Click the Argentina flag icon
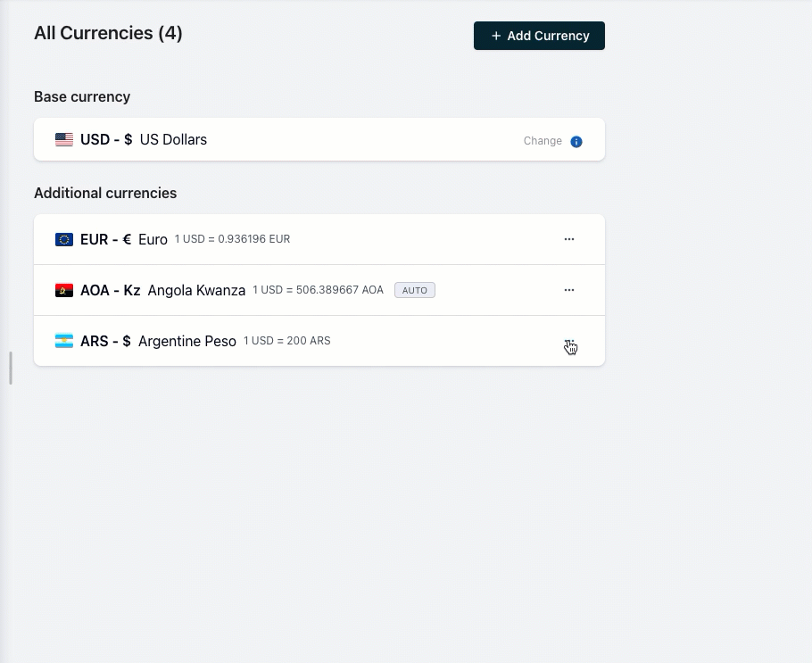The height and width of the screenshot is (663, 812). coord(64,341)
